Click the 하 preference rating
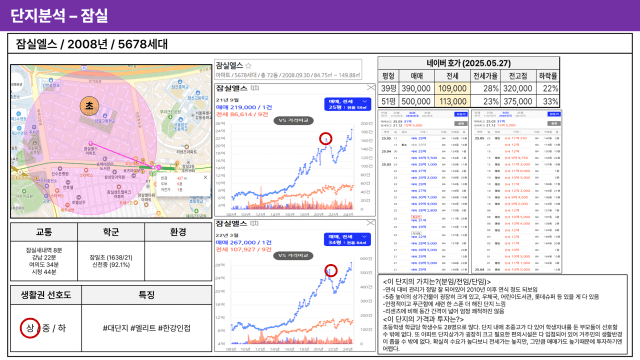The height and width of the screenshot is (360, 640). (62, 328)
